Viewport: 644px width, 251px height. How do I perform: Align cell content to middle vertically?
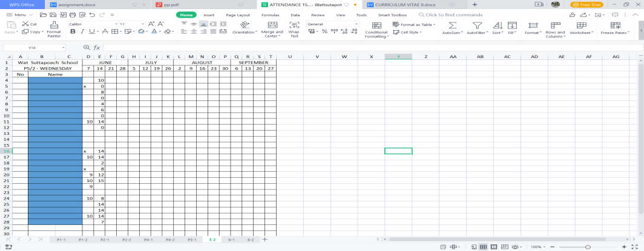tap(194, 24)
